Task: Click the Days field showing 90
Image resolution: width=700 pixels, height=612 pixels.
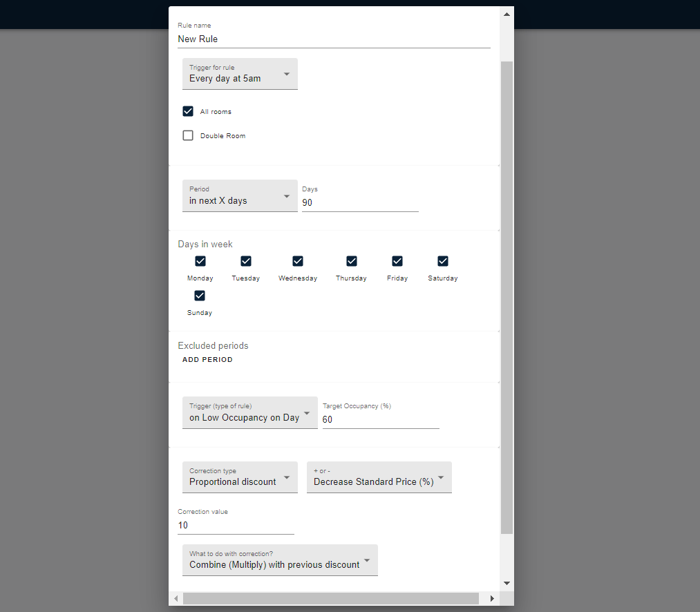Action: click(x=359, y=202)
